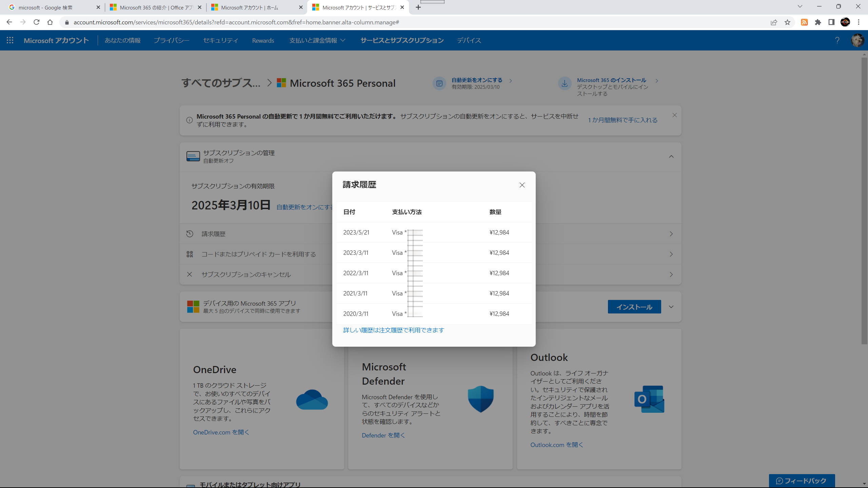868x488 pixels.
Task: Open the account profile picture
Action: click(x=857, y=40)
